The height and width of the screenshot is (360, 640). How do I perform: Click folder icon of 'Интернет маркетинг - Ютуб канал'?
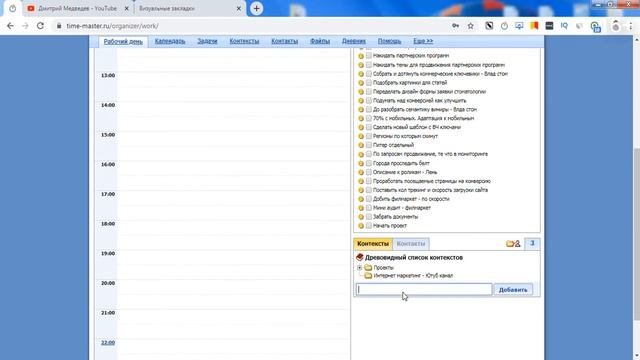point(368,276)
